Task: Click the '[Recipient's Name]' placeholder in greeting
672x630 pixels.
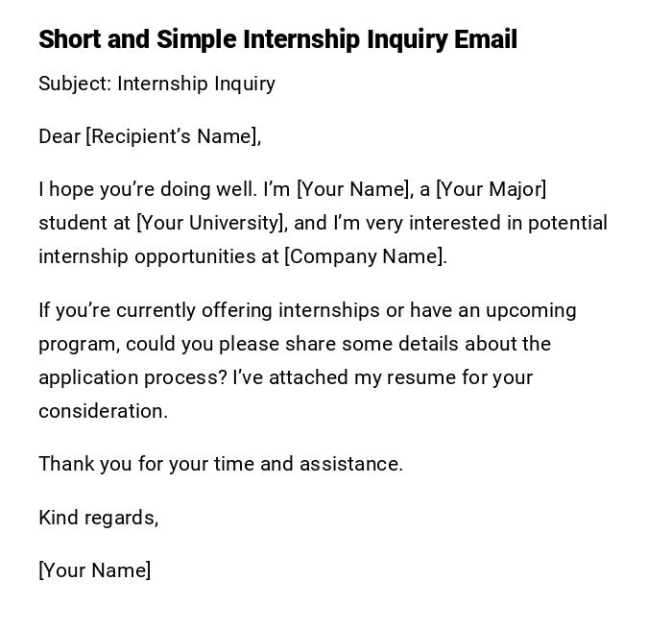Action: 173,136
